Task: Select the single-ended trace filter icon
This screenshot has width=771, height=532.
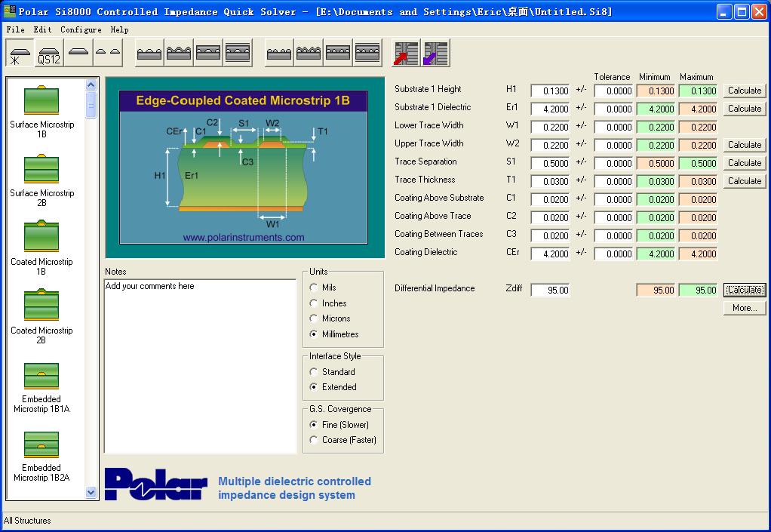Action: point(78,53)
